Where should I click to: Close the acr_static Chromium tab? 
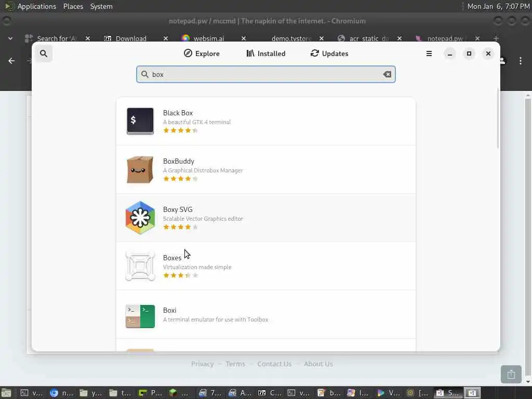click(400, 38)
